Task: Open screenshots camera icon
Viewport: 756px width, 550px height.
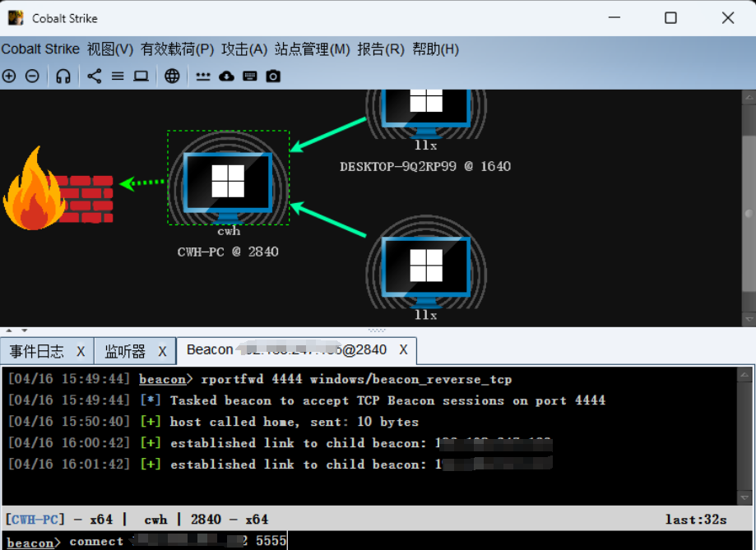Action: 273,76
